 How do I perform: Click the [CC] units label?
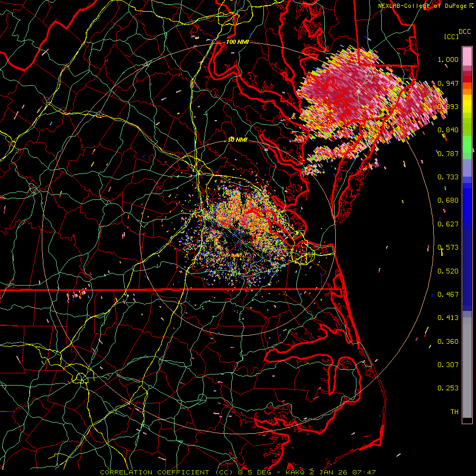[451, 36]
